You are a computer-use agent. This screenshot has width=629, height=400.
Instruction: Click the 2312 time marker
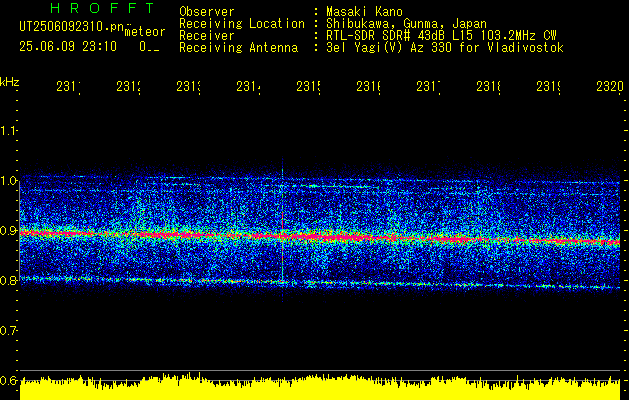point(128,87)
